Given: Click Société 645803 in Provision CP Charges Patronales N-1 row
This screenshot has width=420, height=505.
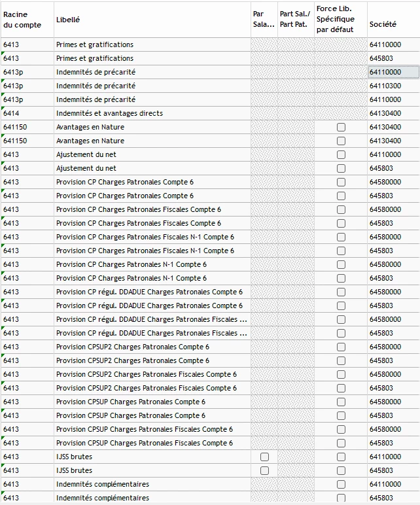Looking at the screenshot, I should pyautogui.click(x=394, y=278).
